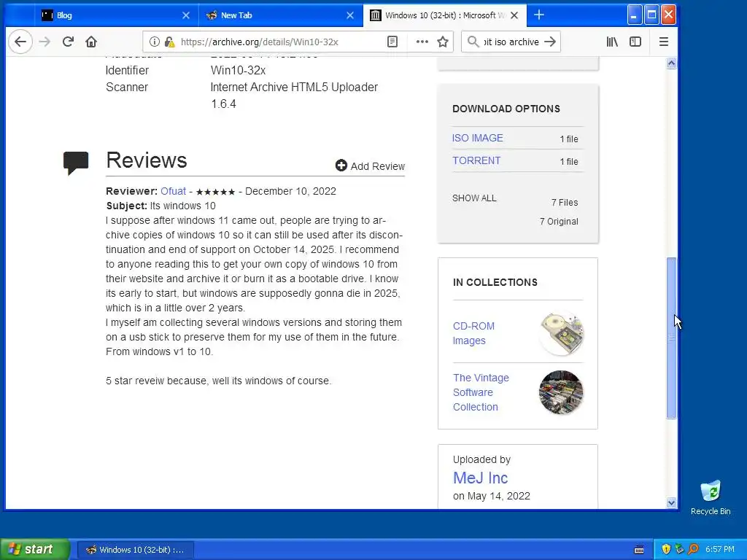This screenshot has height=560, width=747.
Task: Open The Vintage Software Collection link
Action: tap(481, 392)
